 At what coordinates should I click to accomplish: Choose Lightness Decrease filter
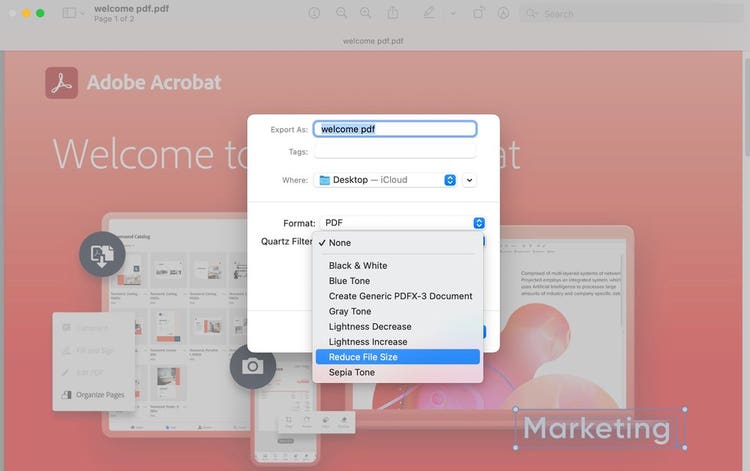(397, 327)
